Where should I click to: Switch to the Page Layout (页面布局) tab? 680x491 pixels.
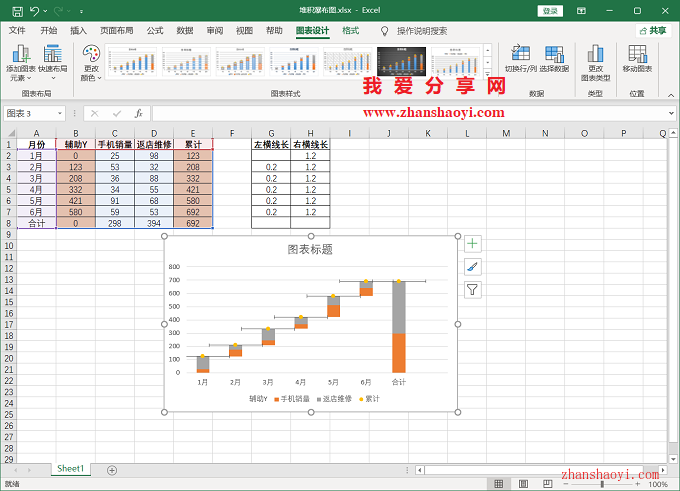[117, 30]
